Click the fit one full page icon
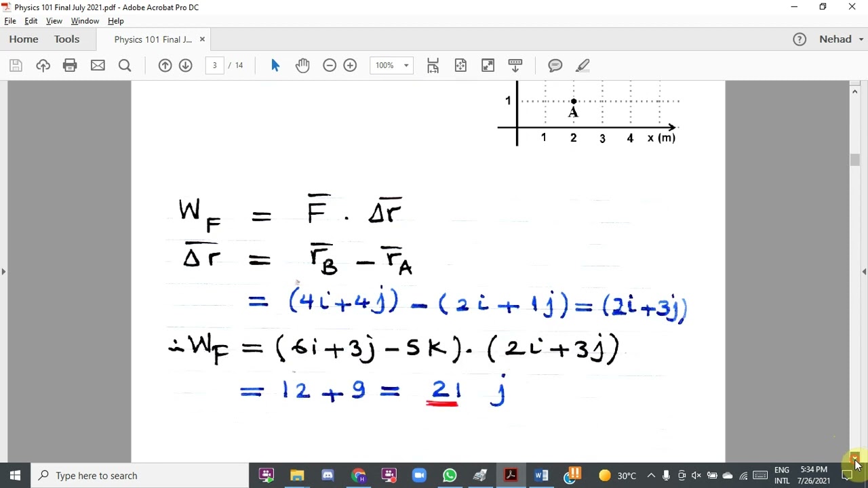 (460, 65)
